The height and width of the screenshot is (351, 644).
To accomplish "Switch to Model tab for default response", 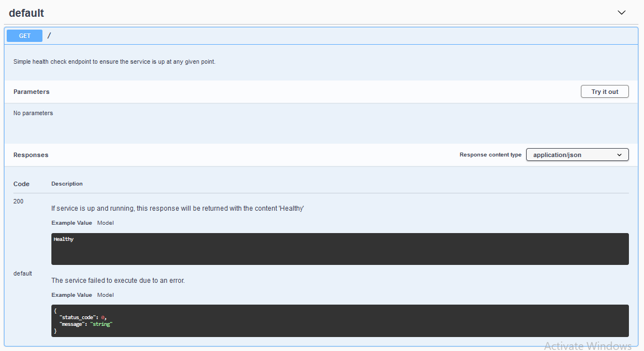I will 106,295.
